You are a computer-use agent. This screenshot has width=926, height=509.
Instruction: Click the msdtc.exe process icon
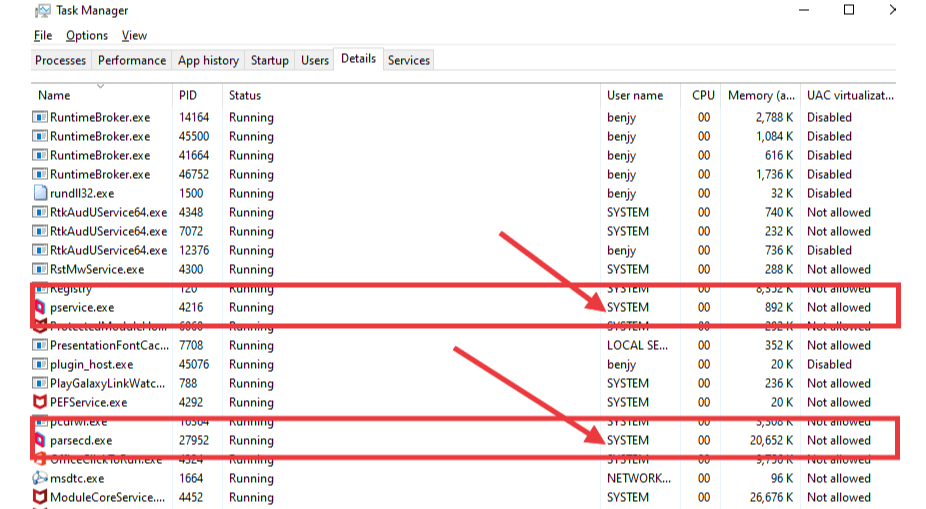[40, 478]
